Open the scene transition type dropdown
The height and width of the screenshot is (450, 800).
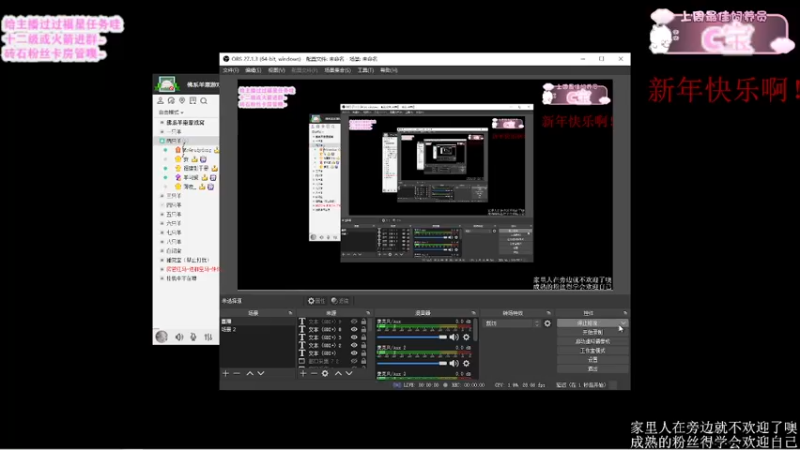[511, 323]
